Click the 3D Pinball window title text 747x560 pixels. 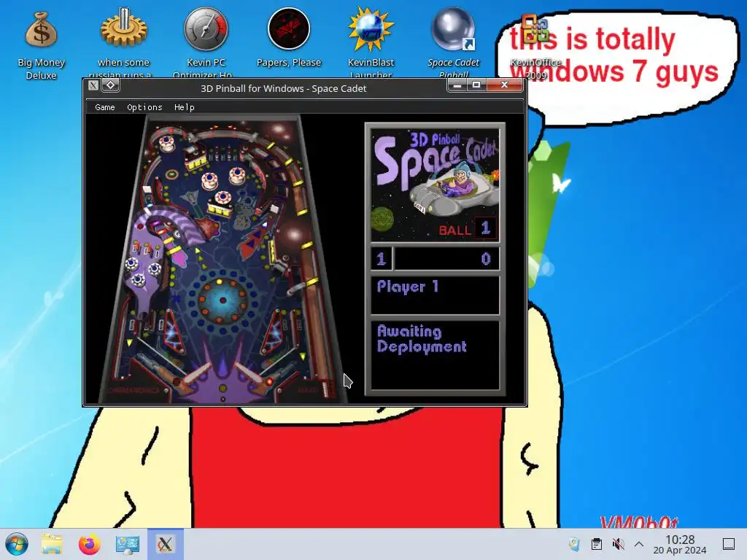coord(284,88)
